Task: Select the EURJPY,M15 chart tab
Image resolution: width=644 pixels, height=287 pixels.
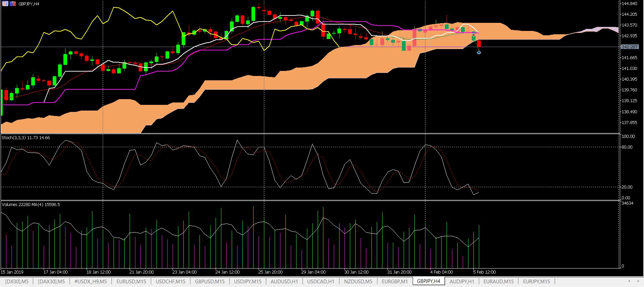Action: [x=537, y=281]
